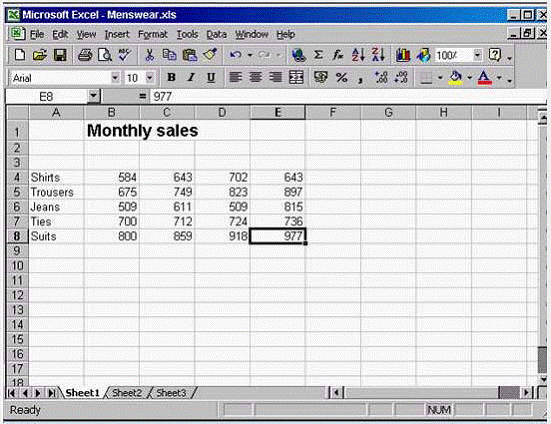Click the AutoSum sigma icon
This screenshot has height=424, width=551.
click(318, 55)
